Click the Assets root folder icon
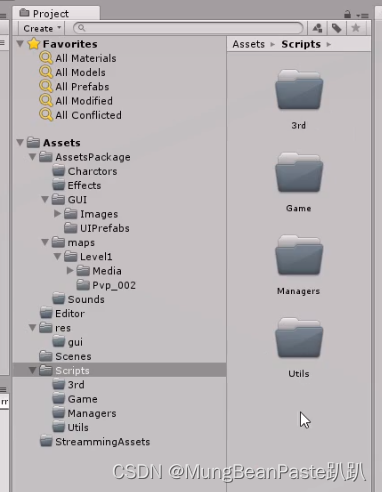This screenshot has width=382, height=492. tap(33, 142)
